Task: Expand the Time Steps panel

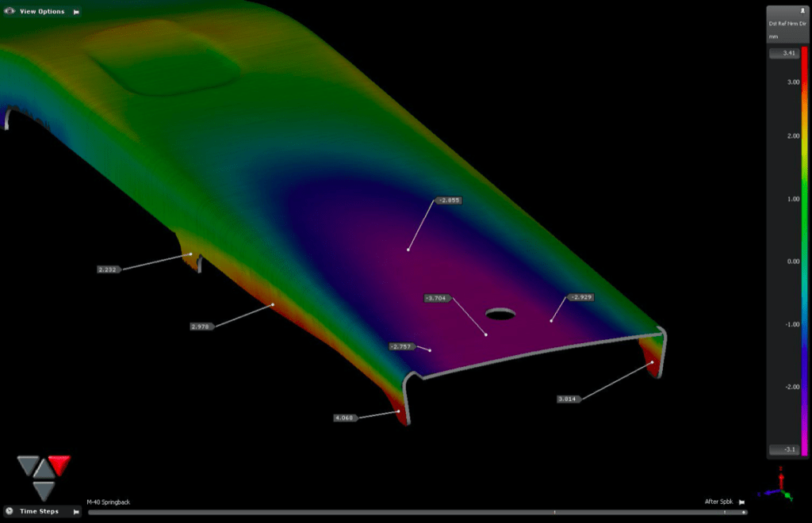Action: click(x=38, y=511)
